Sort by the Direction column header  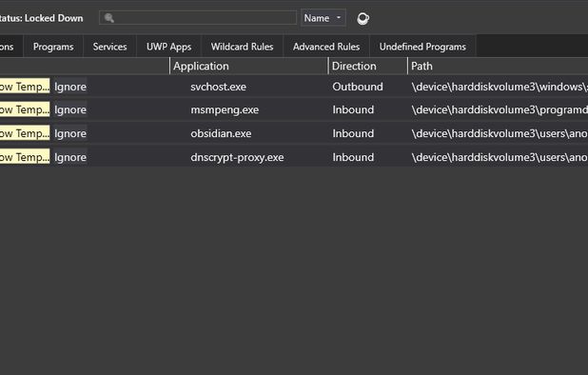pos(368,66)
